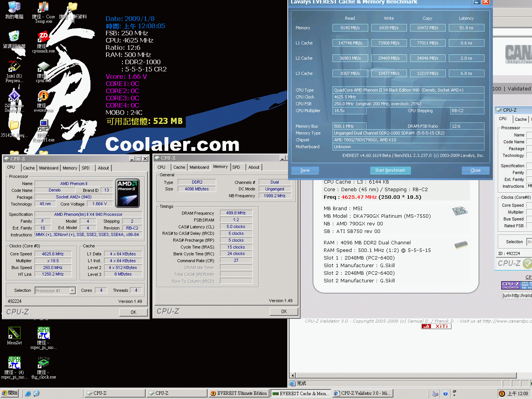
Task: Click the Memory Latency value 51.8 ns
Action: [466, 28]
